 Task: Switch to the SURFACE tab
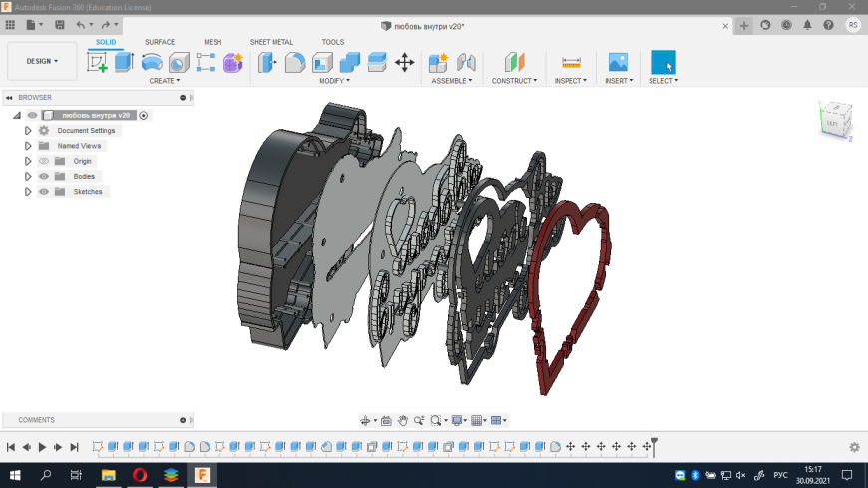160,42
